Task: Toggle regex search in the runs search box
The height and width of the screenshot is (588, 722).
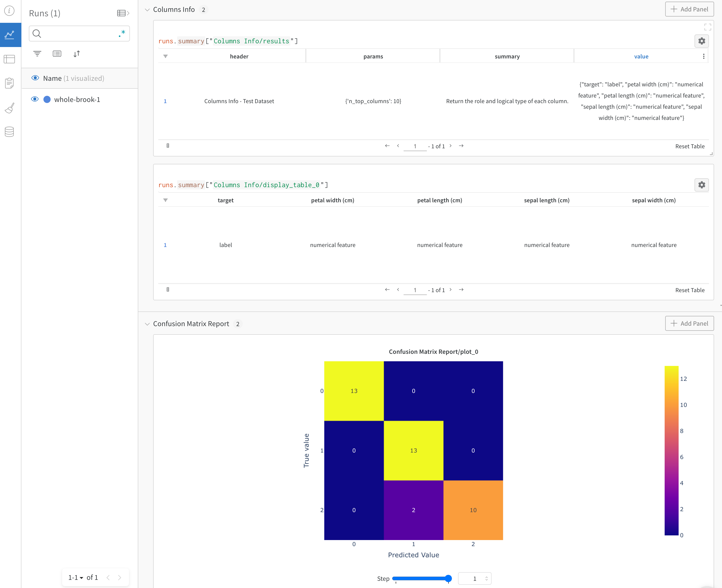Action: (122, 34)
